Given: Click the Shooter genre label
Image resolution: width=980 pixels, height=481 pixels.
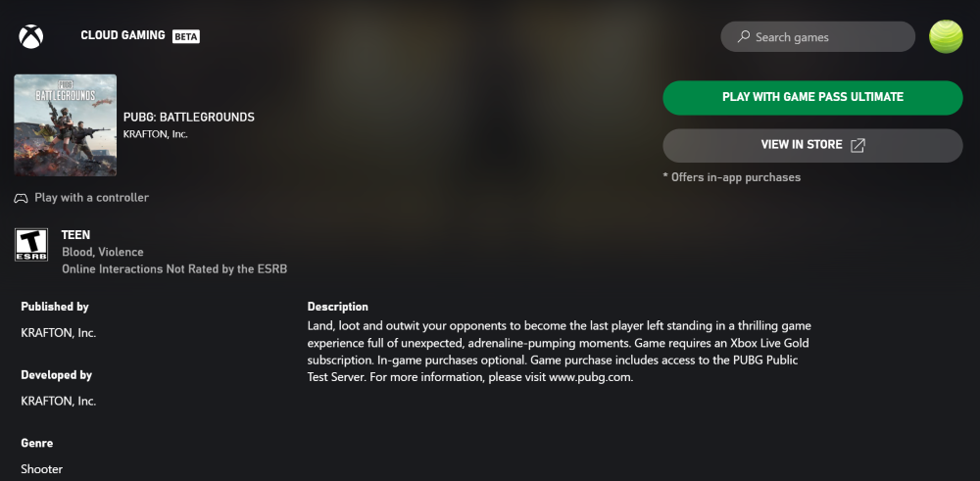Looking at the screenshot, I should click(41, 469).
